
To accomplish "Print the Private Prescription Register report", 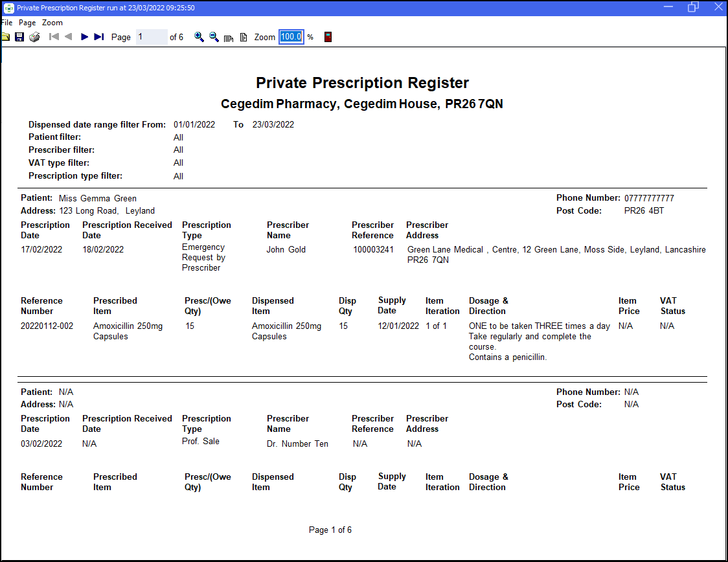I will tap(34, 37).
